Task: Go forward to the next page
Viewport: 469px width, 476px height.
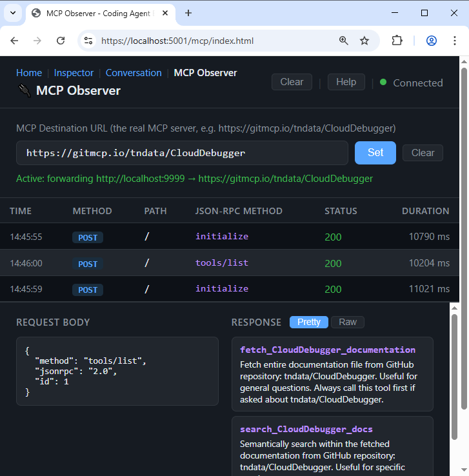Action: [37, 41]
